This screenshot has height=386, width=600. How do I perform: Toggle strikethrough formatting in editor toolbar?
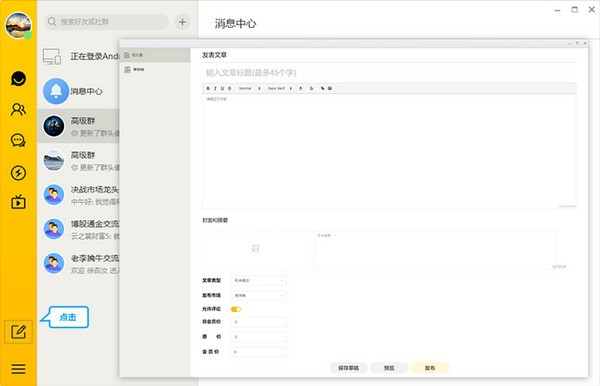click(x=230, y=88)
